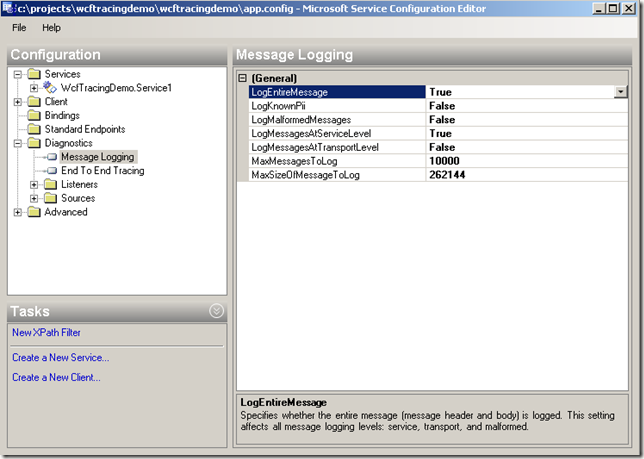Click the End To End Tracing node icon
Viewport: 644px width, 459px height.
(52, 171)
